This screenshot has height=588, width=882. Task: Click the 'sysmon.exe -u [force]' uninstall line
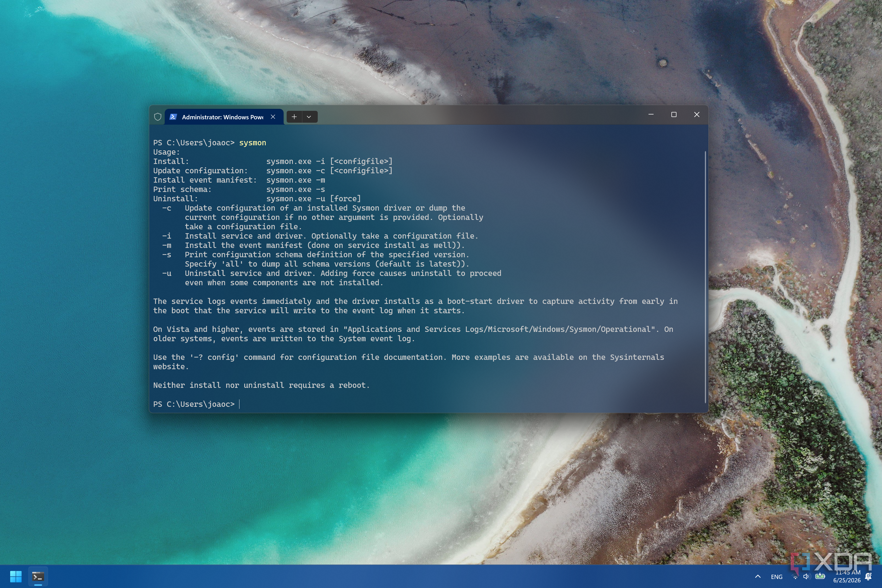point(314,199)
